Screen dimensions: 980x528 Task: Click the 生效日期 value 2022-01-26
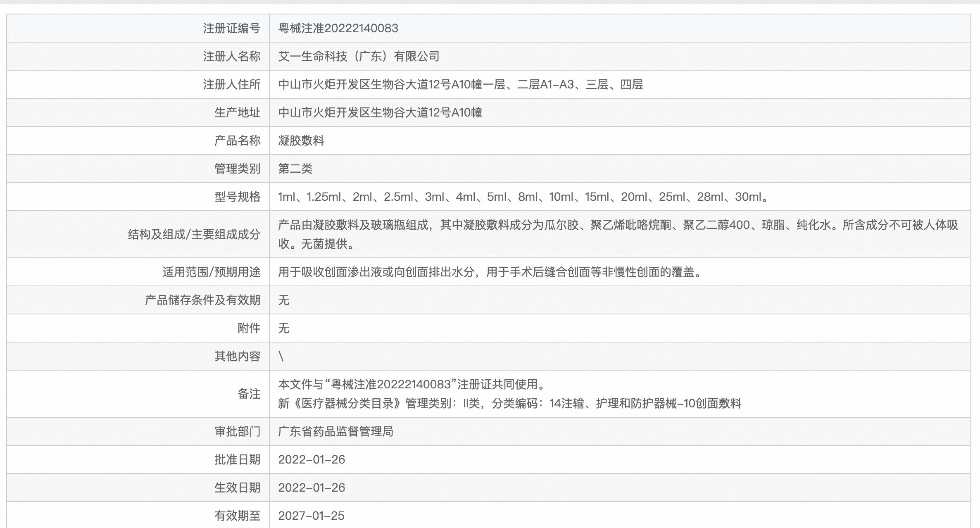pyautogui.click(x=312, y=488)
